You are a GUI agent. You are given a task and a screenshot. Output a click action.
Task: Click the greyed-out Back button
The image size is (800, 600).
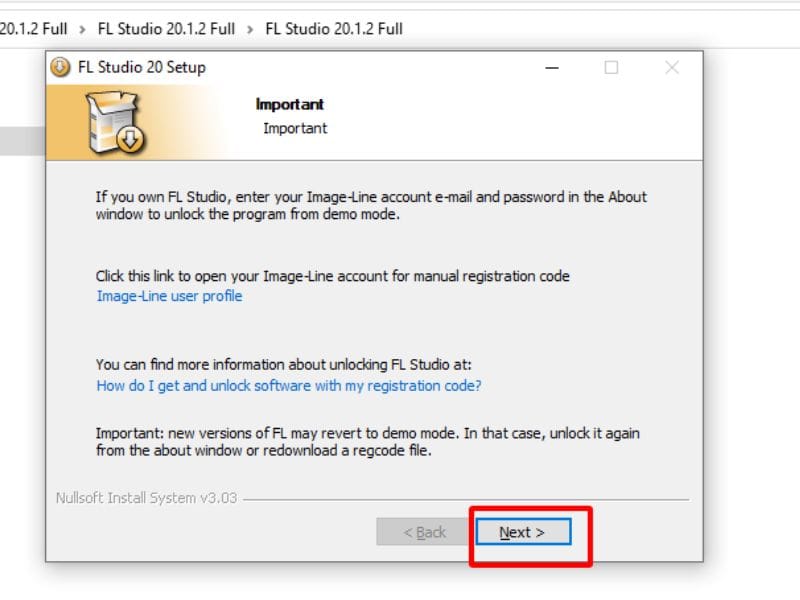[425, 532]
